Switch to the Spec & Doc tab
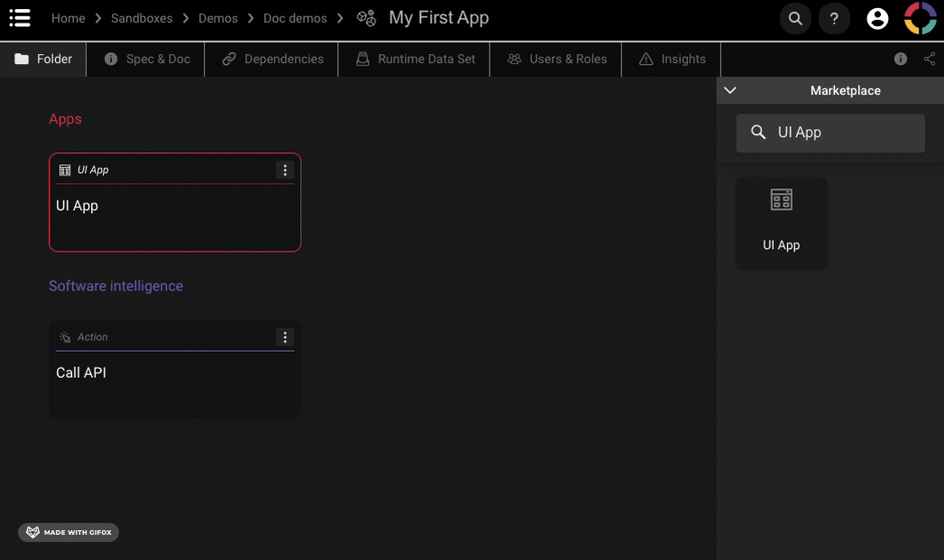944x560 pixels. pyautogui.click(x=147, y=60)
